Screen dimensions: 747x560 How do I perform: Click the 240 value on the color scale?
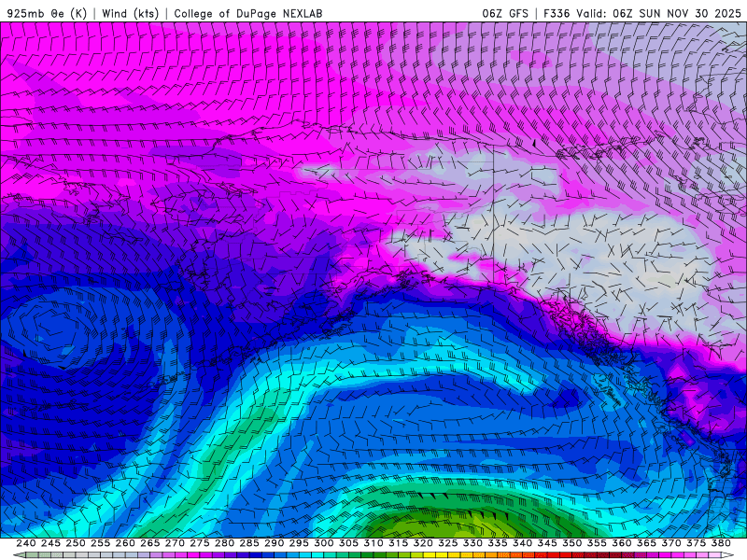26,543
